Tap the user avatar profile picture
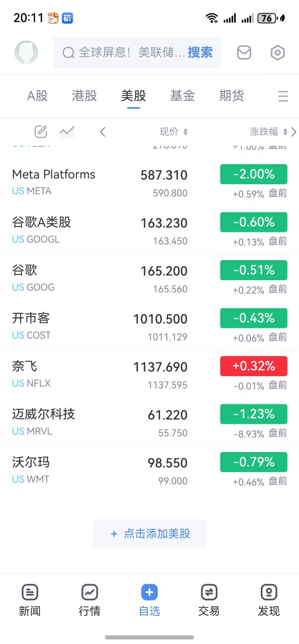Screen dimensions: 299x644 [x=26, y=52]
